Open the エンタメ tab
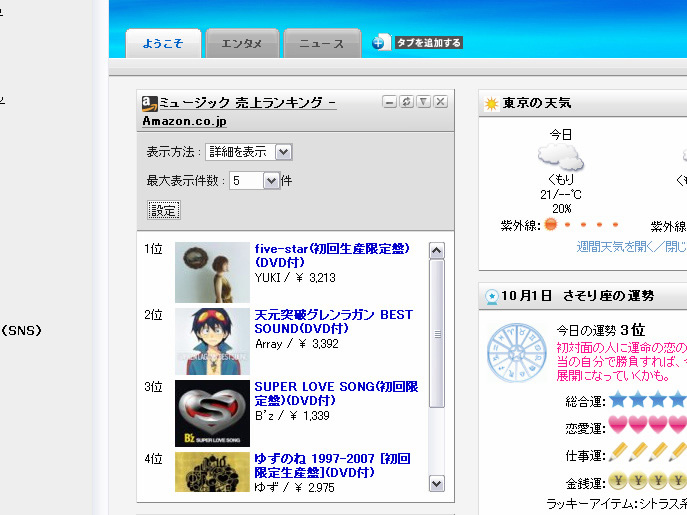Image resolution: width=687 pixels, height=515 pixels. click(x=242, y=43)
